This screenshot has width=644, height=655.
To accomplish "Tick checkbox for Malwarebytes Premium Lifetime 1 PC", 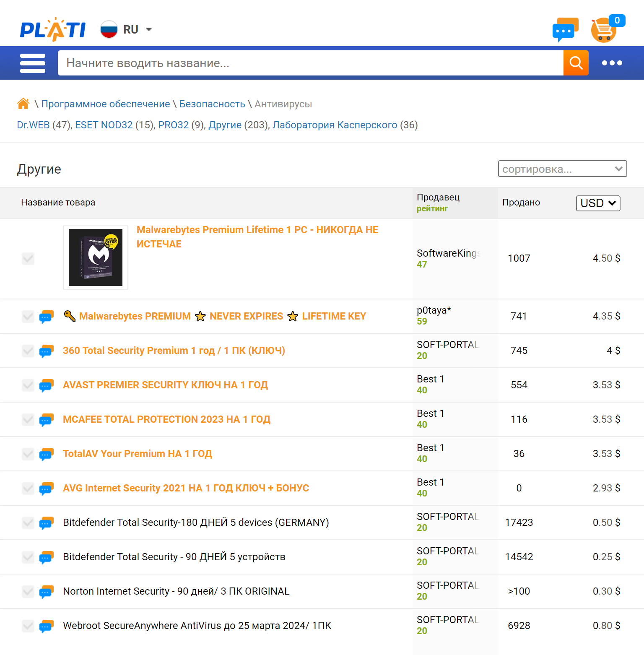I will (x=28, y=259).
